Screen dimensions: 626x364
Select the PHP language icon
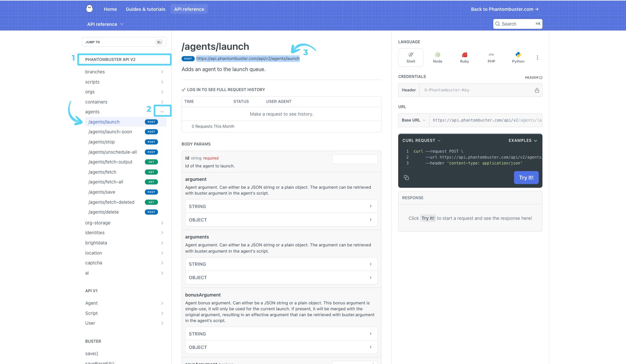[491, 57]
